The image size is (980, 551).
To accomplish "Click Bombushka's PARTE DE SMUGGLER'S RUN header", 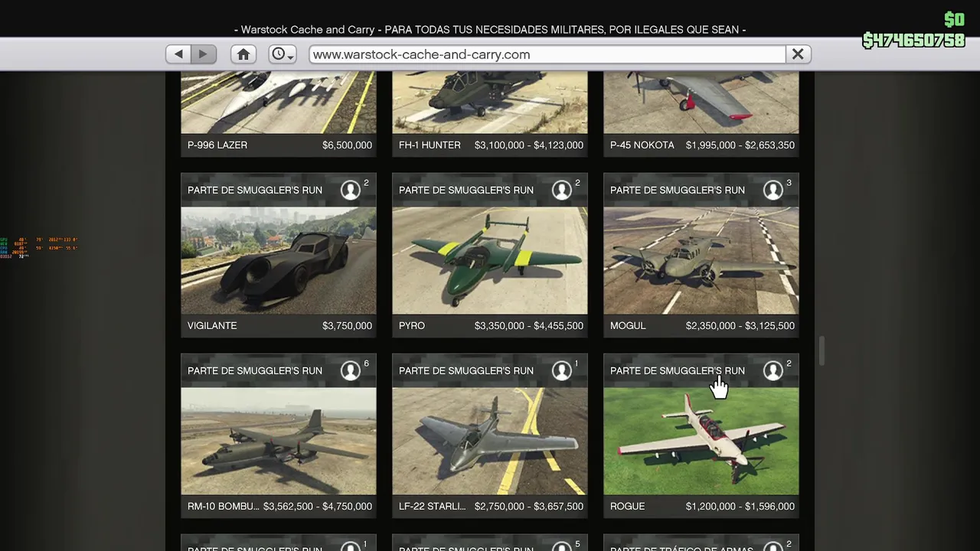I will [255, 370].
